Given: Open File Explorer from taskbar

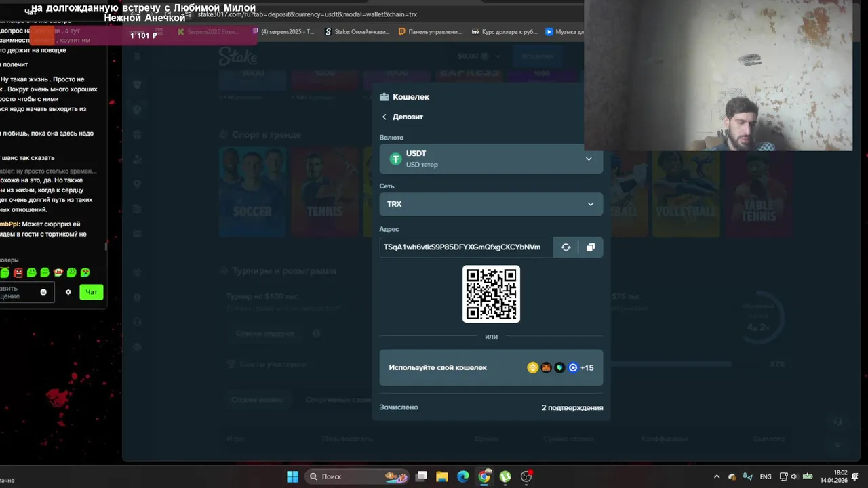Looking at the screenshot, I should pos(442,476).
